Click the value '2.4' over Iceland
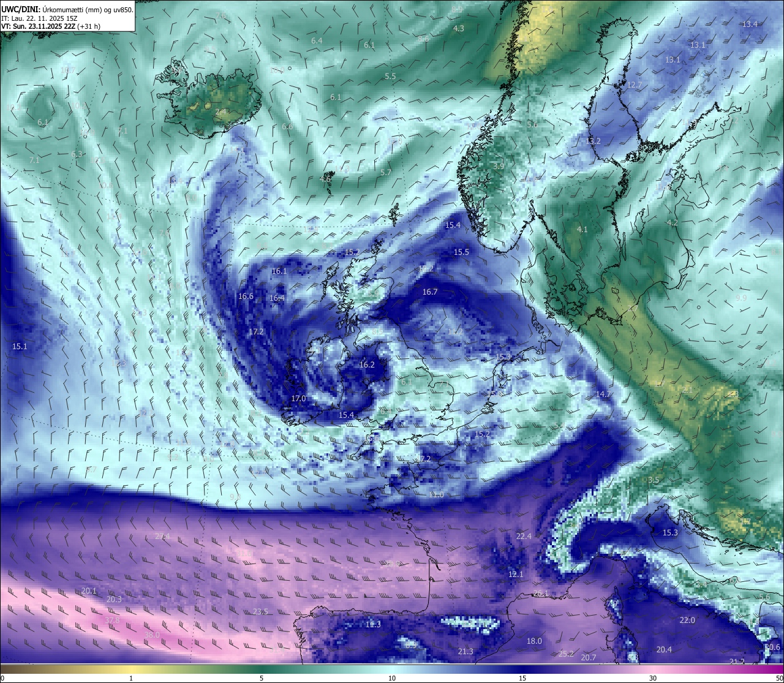Image resolution: width=784 pixels, height=683 pixels. click(x=221, y=112)
